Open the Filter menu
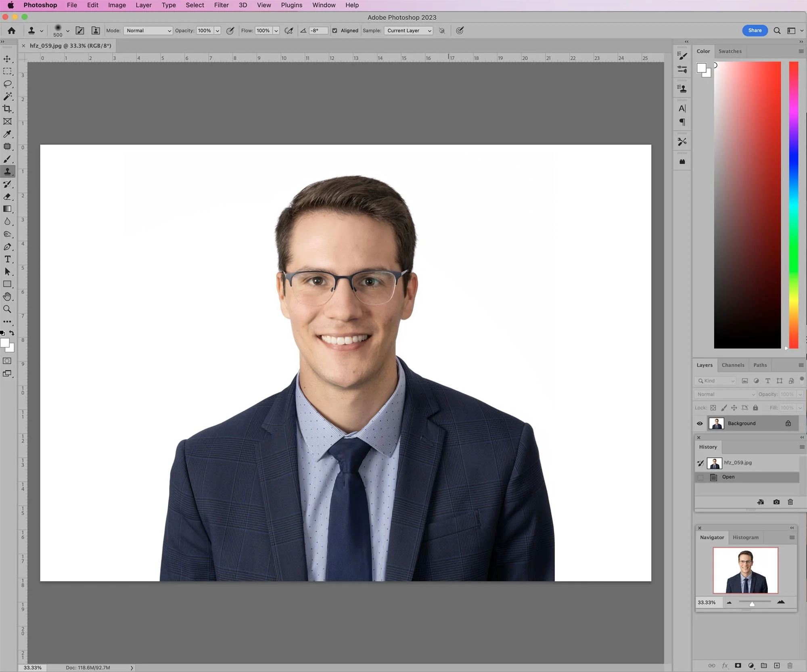807x672 pixels. [221, 5]
